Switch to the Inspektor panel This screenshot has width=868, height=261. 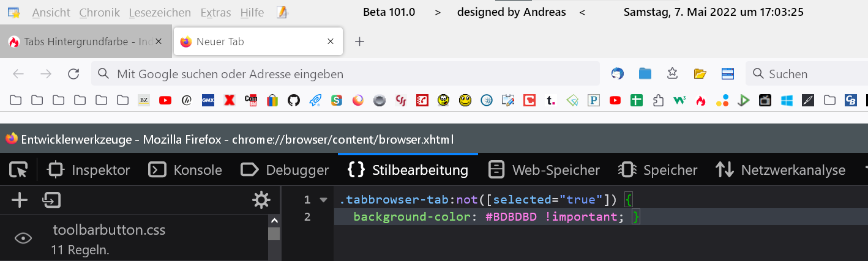tap(89, 170)
